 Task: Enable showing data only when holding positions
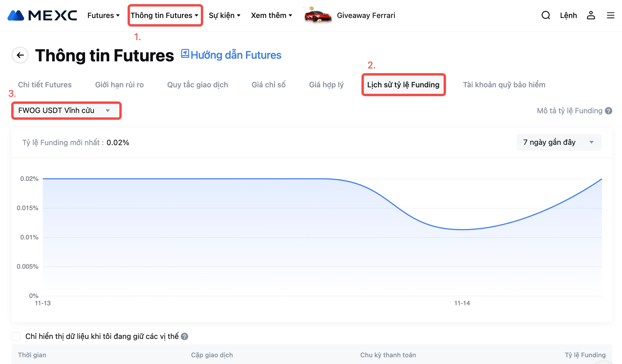point(16,336)
